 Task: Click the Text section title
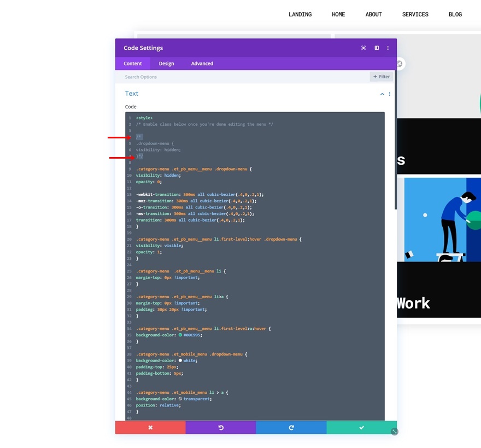coord(132,94)
